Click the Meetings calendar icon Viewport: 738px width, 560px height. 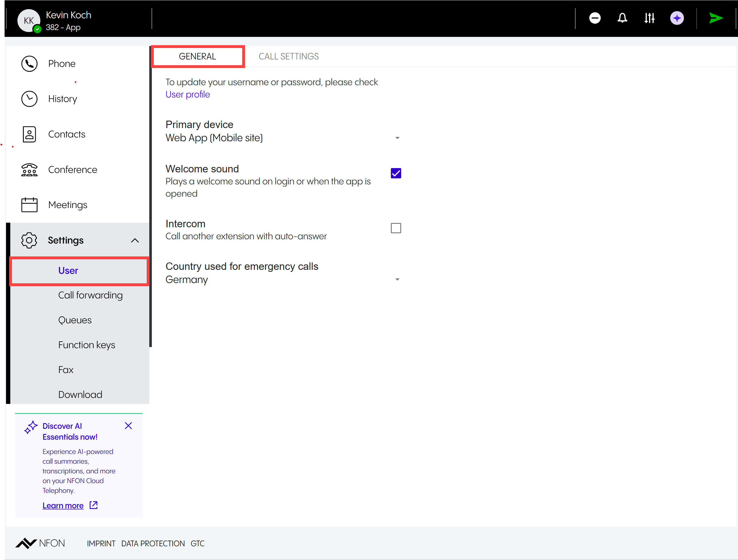[x=29, y=205]
